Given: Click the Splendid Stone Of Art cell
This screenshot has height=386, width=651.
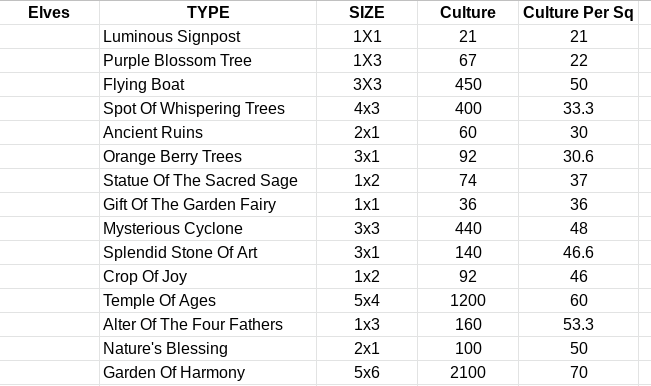Looking at the screenshot, I should [x=208, y=253].
